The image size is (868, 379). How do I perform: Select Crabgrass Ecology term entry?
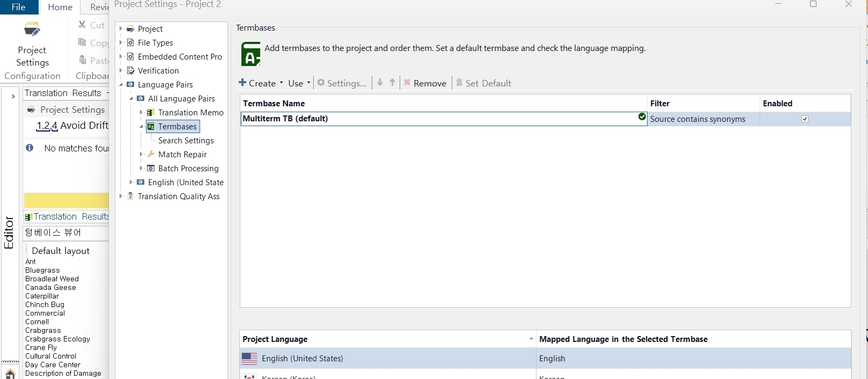(57, 339)
